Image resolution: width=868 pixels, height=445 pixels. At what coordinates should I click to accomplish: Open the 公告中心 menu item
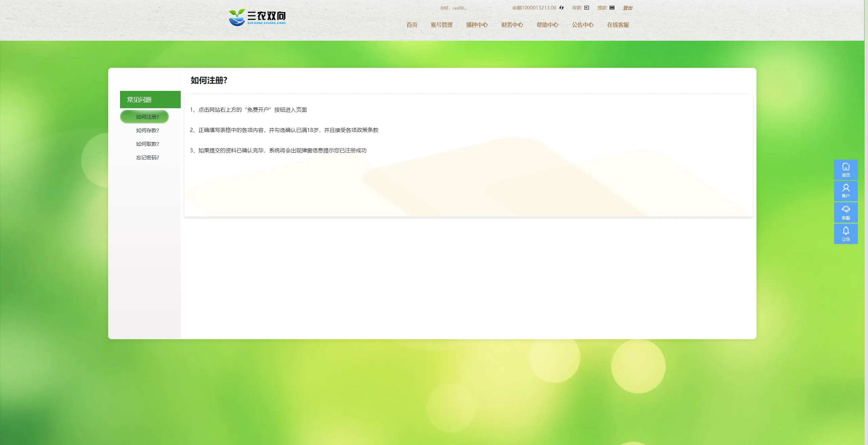coord(583,25)
